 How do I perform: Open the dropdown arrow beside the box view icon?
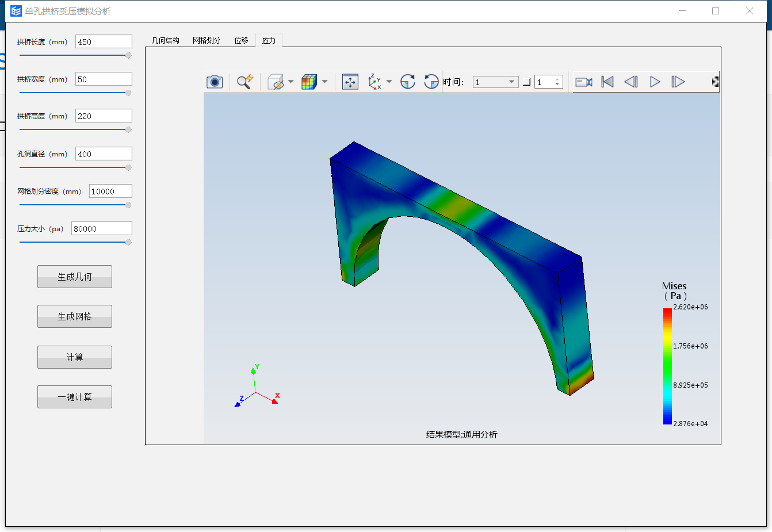pyautogui.click(x=291, y=82)
